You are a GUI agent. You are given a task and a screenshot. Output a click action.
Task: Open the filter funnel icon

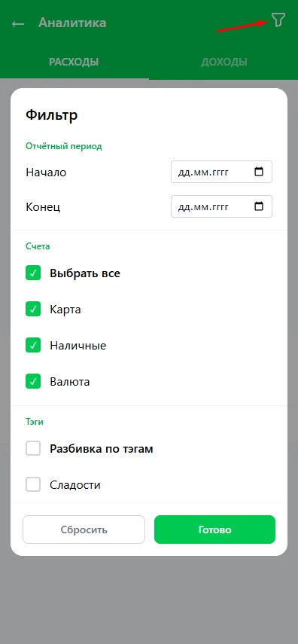point(278,20)
